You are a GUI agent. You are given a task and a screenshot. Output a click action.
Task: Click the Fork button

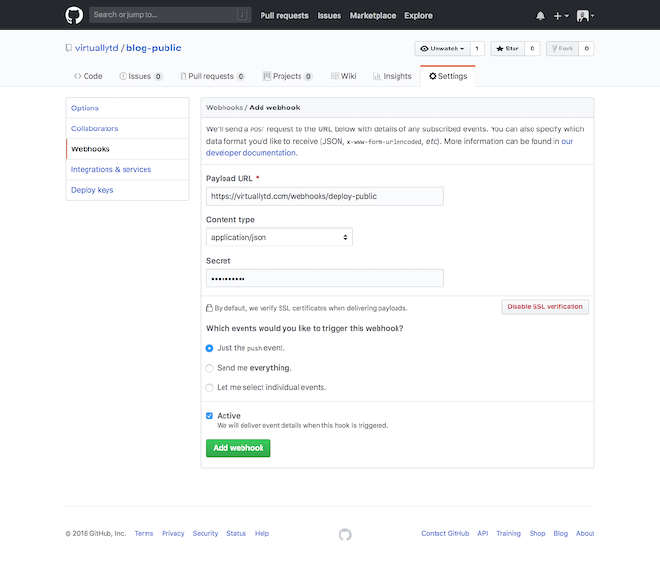[562, 48]
